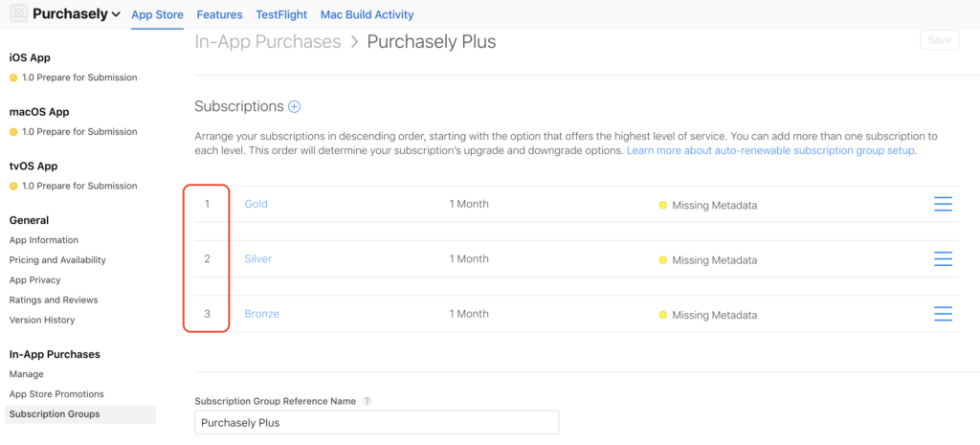Click the tvOS App status dot icon
Viewport: 980px width, 445px height.
click(13, 187)
